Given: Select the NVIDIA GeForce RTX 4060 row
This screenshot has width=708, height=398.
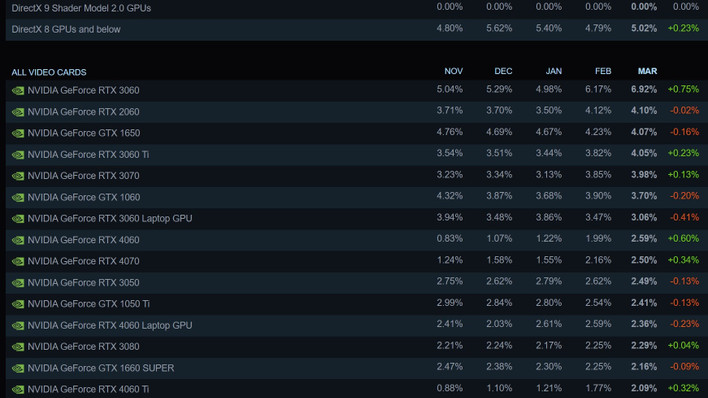Looking at the screenshot, I should coord(357,240).
